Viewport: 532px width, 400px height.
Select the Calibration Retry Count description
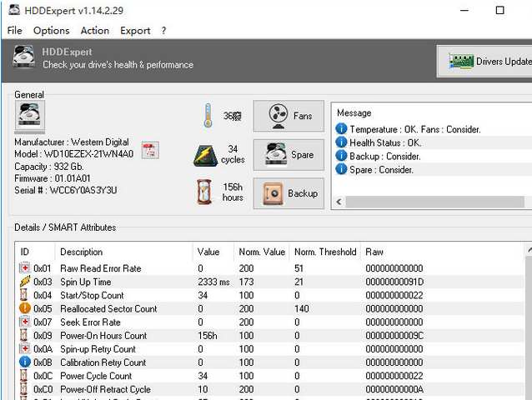pos(103,362)
